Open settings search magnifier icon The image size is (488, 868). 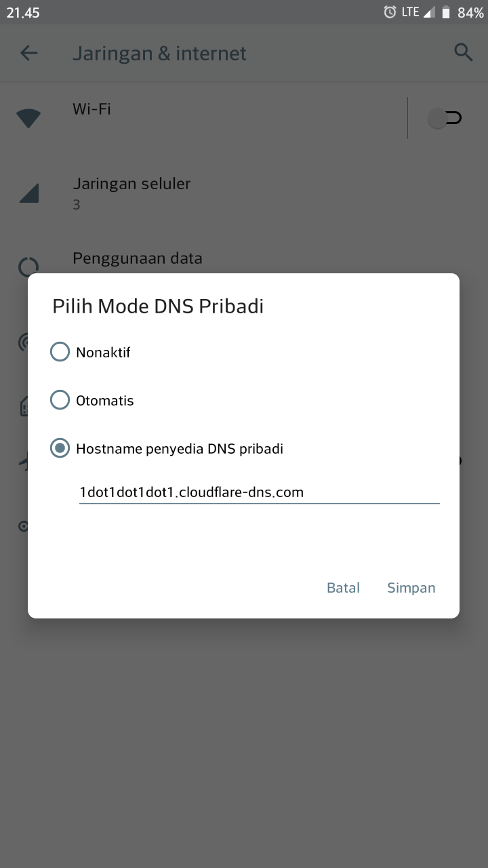pos(463,53)
